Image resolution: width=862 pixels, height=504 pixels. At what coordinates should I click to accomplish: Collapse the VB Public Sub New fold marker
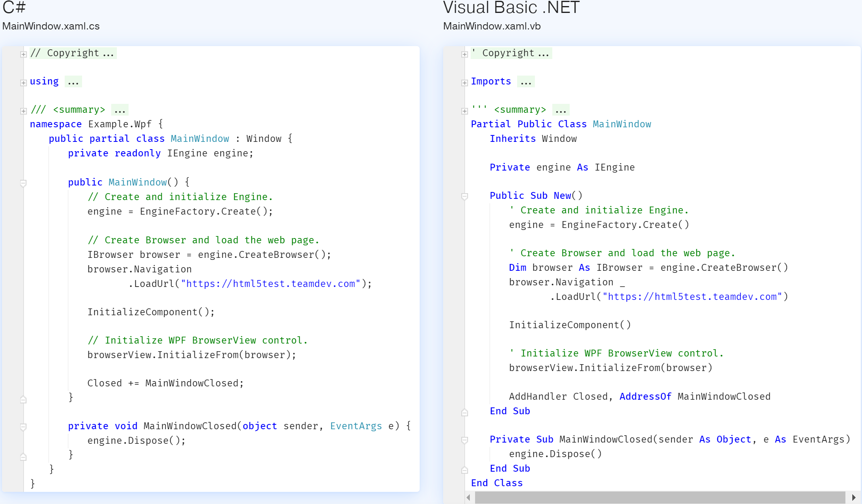click(465, 196)
